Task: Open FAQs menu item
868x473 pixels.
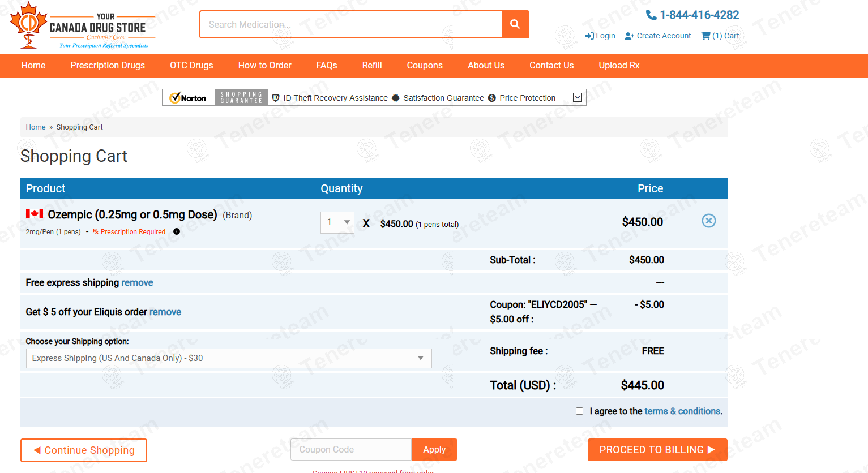Action: pos(327,66)
